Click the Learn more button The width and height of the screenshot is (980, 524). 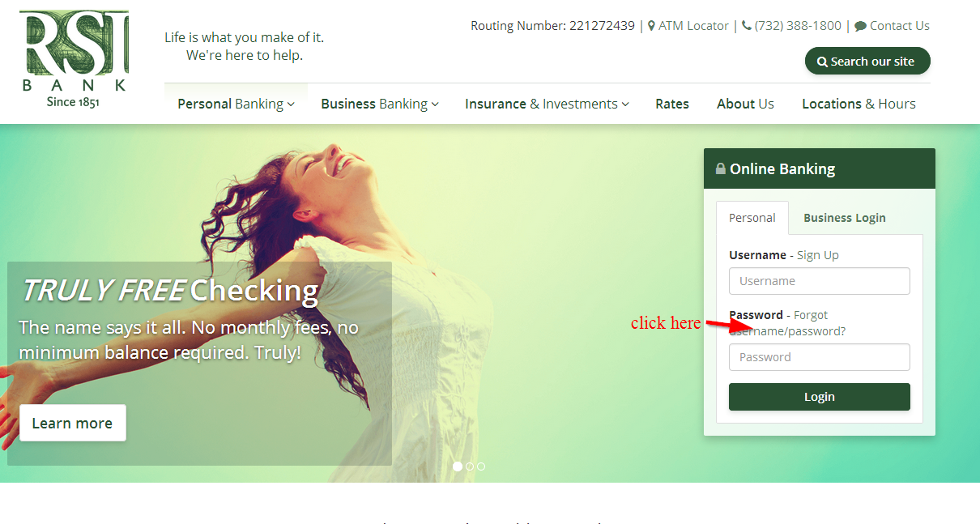coord(73,423)
